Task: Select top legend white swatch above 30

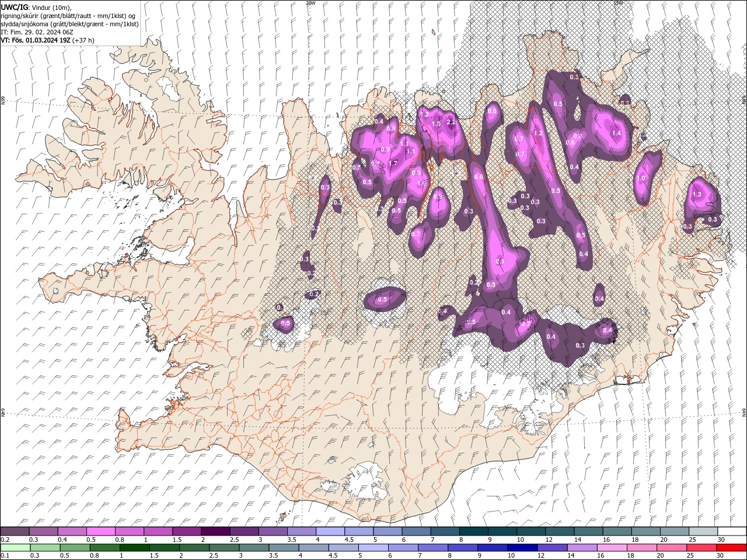Action: pos(732,531)
